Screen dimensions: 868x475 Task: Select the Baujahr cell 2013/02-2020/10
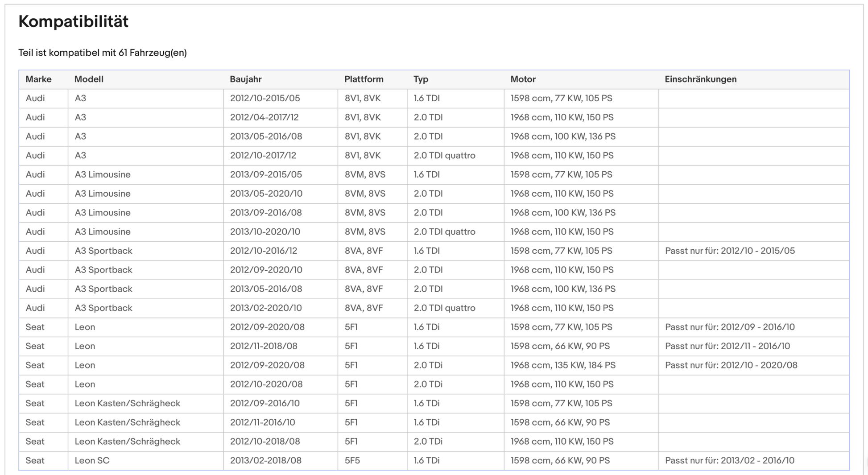click(x=266, y=308)
